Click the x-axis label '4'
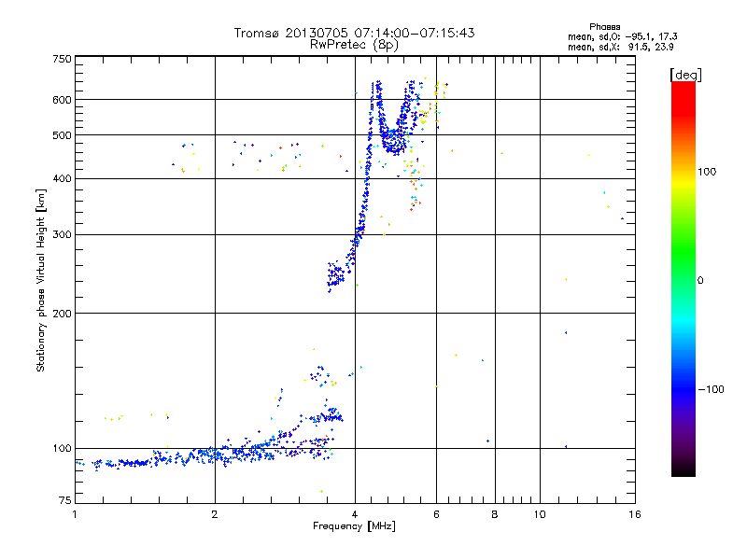Image resolution: width=747 pixels, height=560 pixels. [x=355, y=514]
